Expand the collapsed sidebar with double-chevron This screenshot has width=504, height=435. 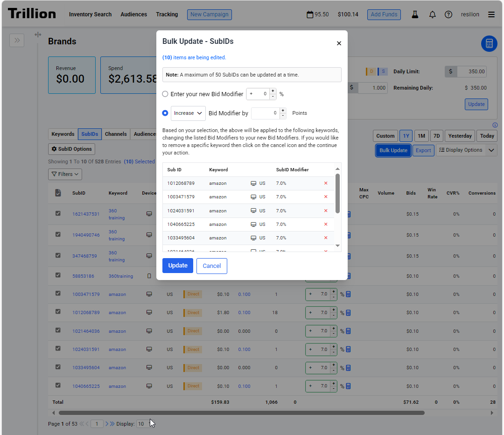point(17,40)
